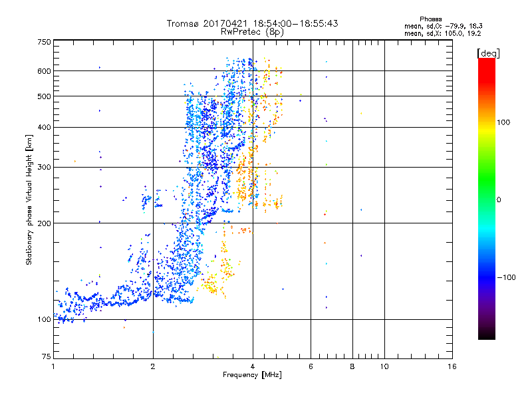Click the 'Stationary phase Virtual Height [km]' axis label
This screenshot has width=532, height=399.
click(29, 200)
